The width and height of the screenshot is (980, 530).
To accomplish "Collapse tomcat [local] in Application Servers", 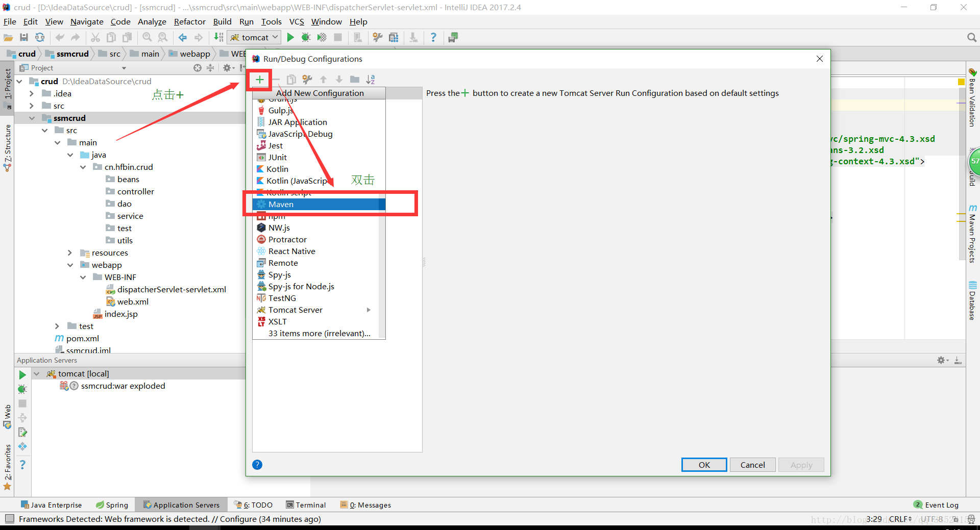I will pyautogui.click(x=37, y=373).
